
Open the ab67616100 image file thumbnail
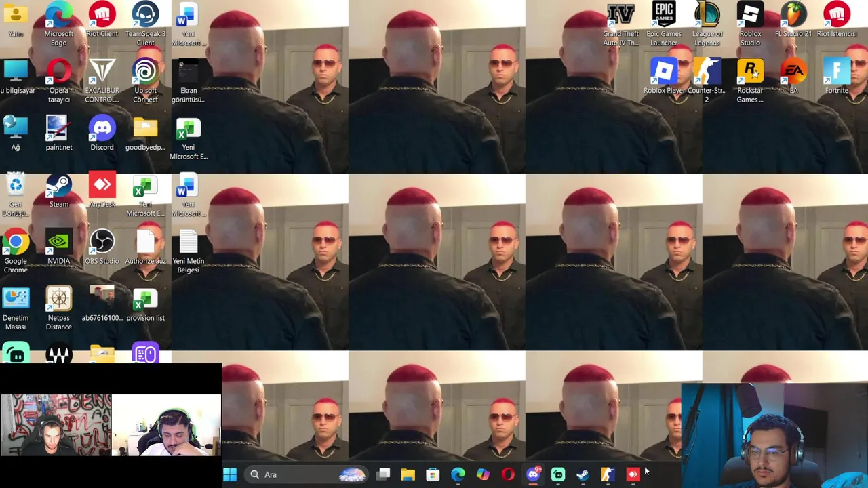click(x=102, y=304)
